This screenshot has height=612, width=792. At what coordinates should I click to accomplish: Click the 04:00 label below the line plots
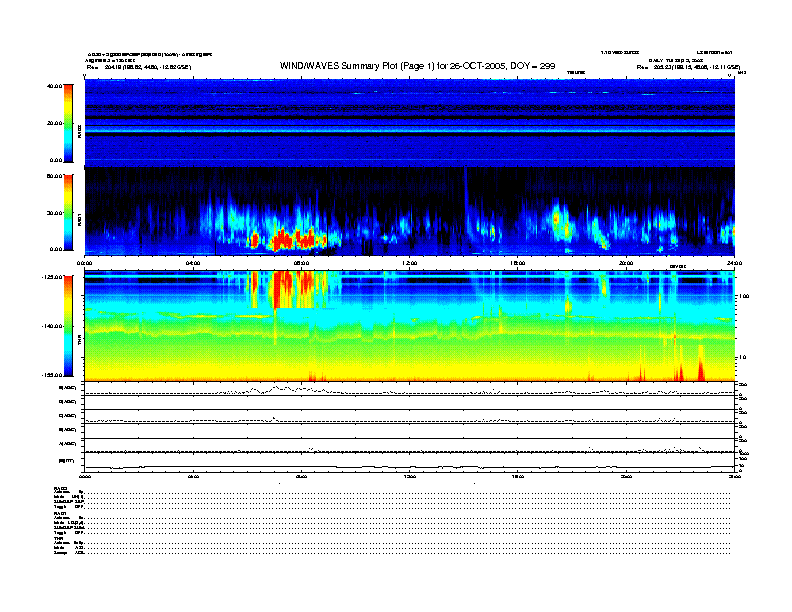pyautogui.click(x=193, y=476)
